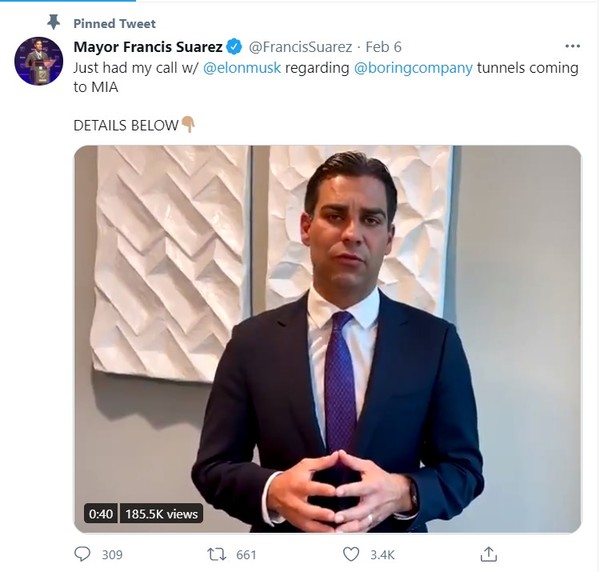Image resolution: width=600 pixels, height=572 pixels.
Task: Click the @FrancisSuarez handle
Action: (300, 46)
